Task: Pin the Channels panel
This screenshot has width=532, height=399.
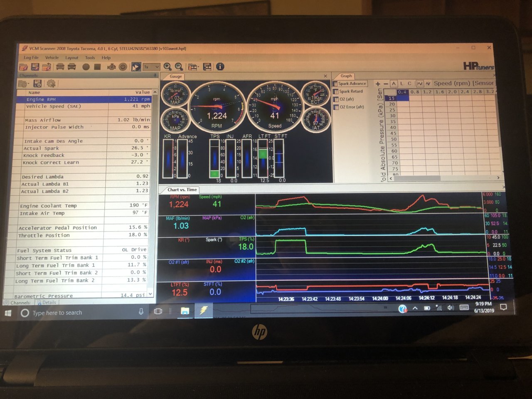Action: point(155,75)
